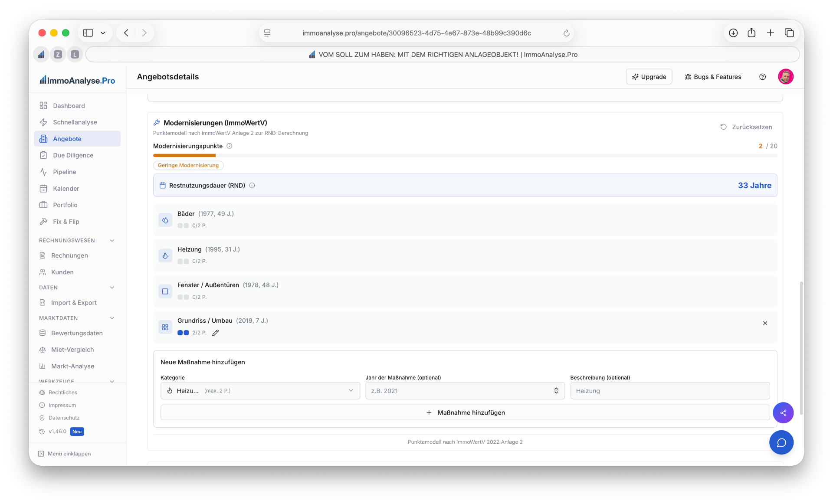Reload the page in Safari
The height and width of the screenshot is (504, 833).
pyautogui.click(x=566, y=33)
